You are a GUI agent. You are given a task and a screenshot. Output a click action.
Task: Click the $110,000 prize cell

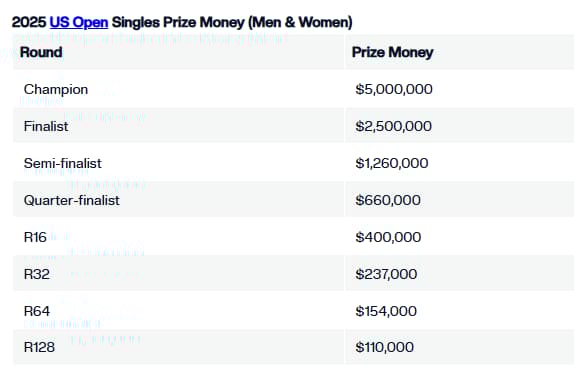click(385, 347)
